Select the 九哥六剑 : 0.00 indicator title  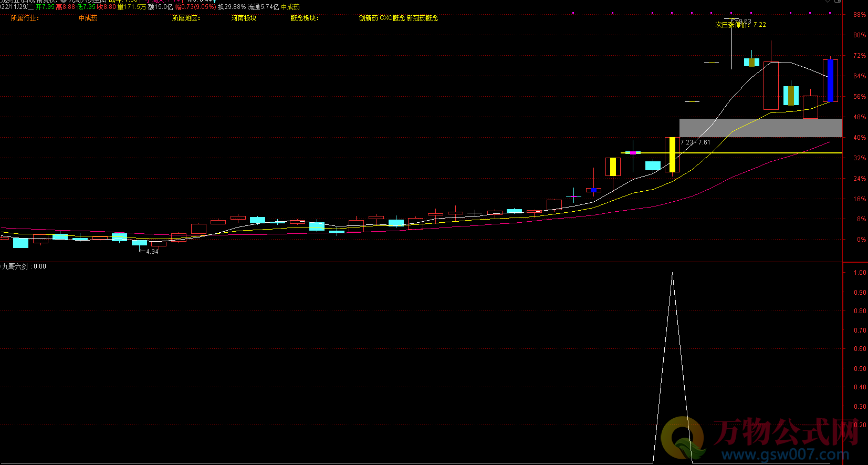pos(24,266)
